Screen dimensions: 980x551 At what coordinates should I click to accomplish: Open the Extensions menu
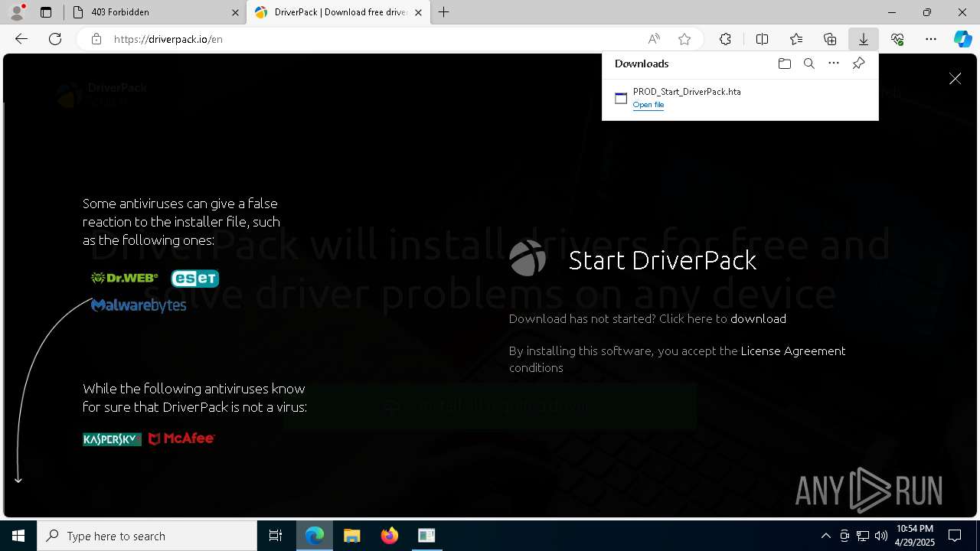[x=725, y=39]
